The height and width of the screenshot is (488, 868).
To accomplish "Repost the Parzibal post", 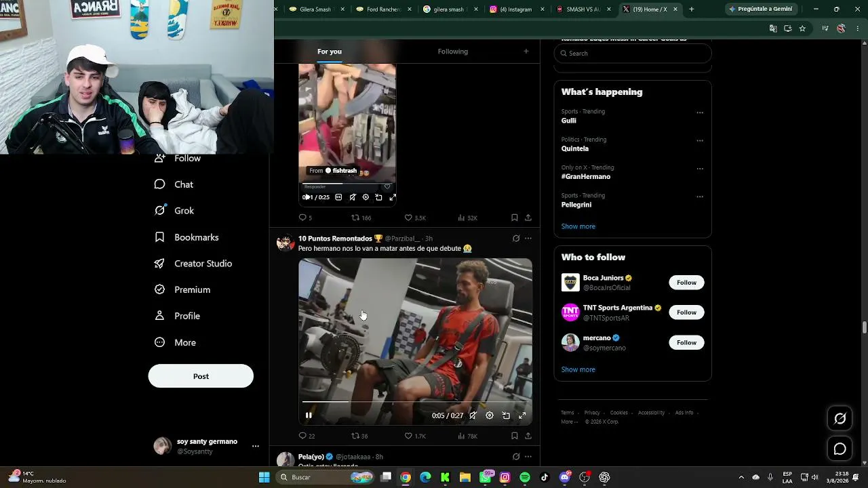I will click(359, 436).
